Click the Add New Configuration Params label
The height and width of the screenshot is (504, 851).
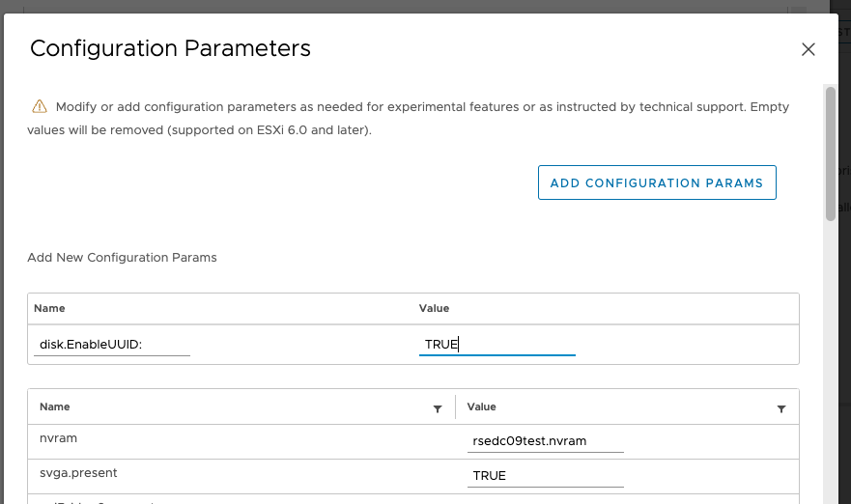[122, 258]
